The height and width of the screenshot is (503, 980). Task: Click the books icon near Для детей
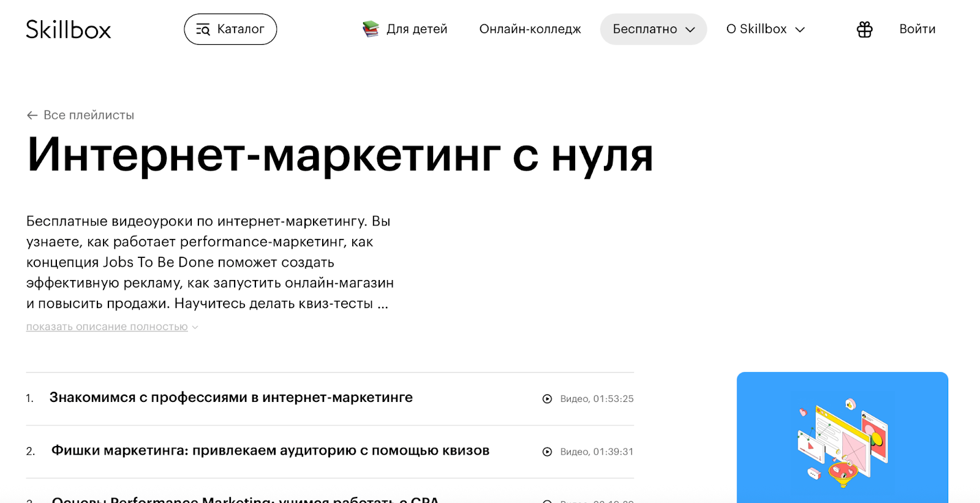coord(371,29)
